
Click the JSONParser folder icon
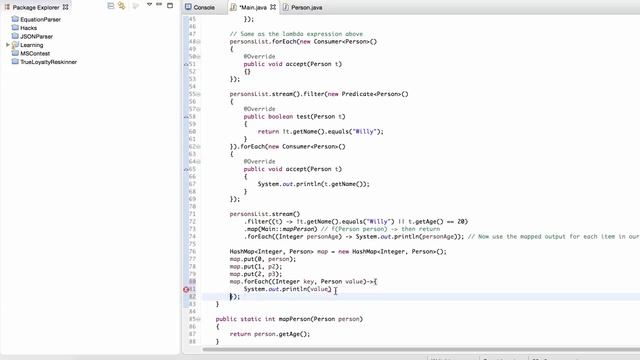(x=16, y=36)
